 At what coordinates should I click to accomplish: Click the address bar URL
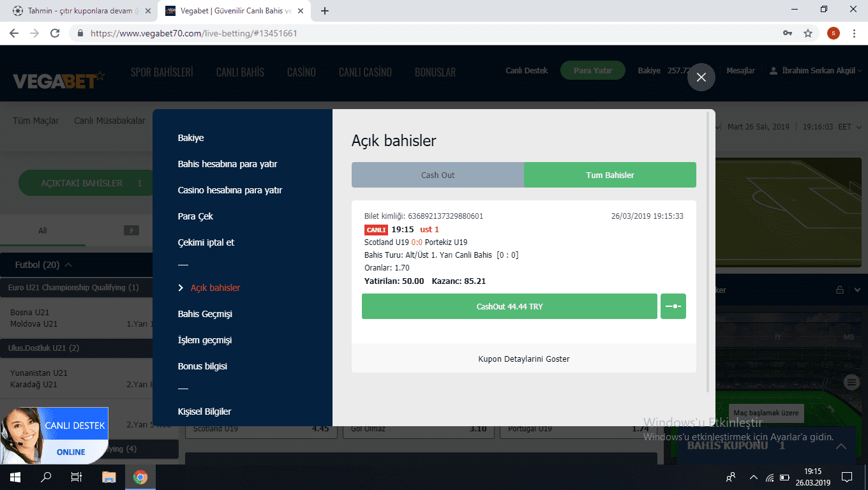point(194,33)
